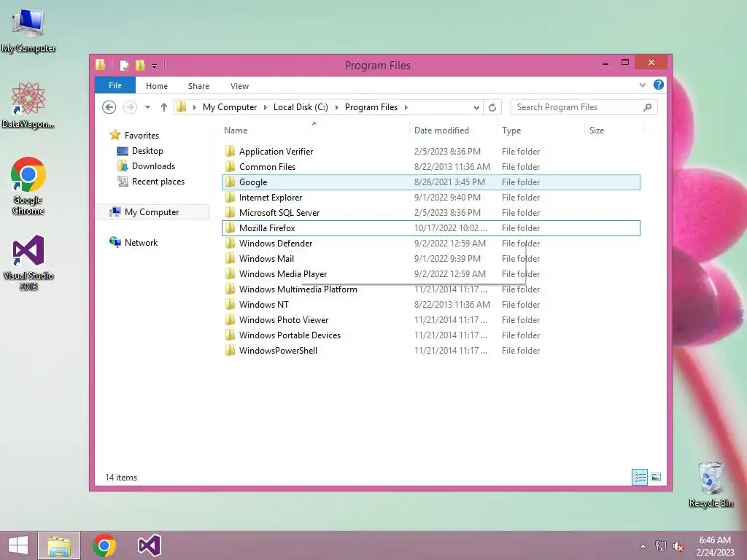Select the Windows NT folder

point(430,305)
